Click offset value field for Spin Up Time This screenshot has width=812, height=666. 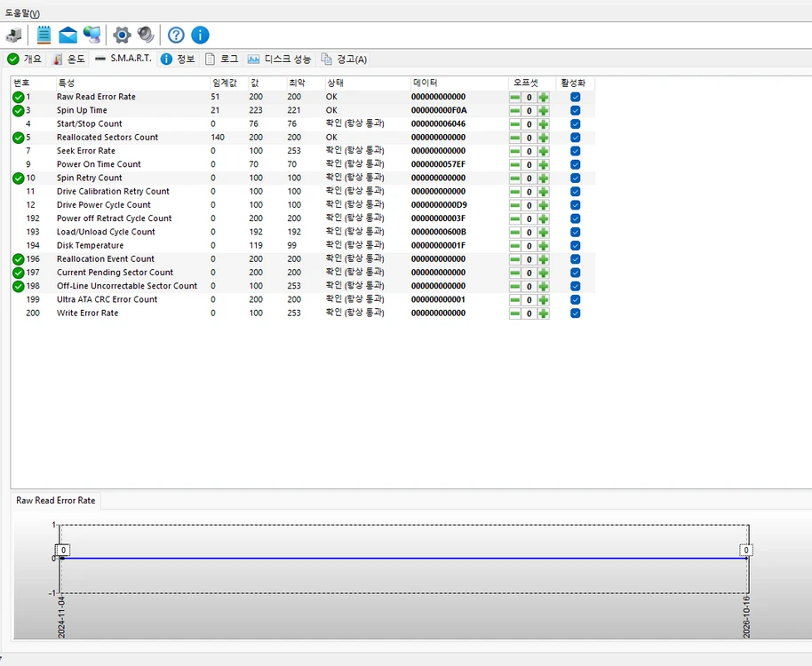(529, 111)
